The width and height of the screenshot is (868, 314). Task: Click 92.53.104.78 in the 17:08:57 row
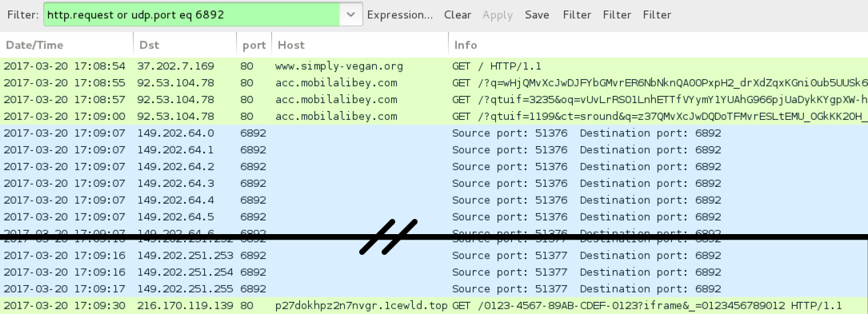[175, 100]
